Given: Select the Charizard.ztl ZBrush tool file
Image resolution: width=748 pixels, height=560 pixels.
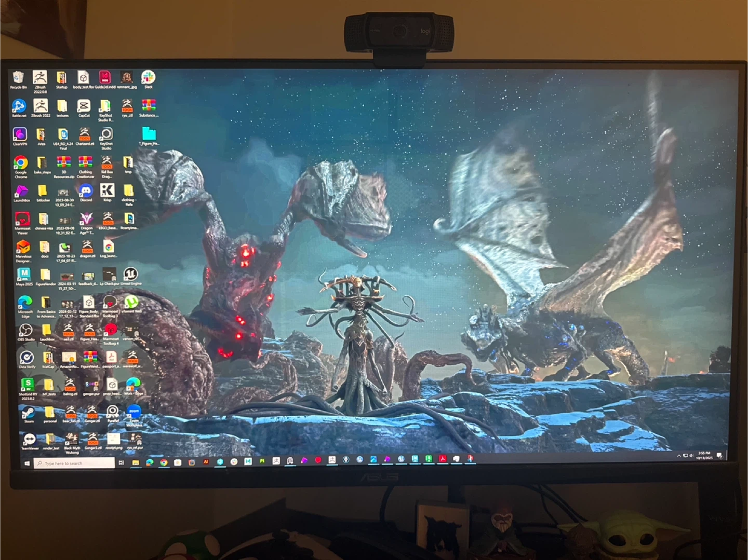Looking at the screenshot, I should tap(85, 134).
